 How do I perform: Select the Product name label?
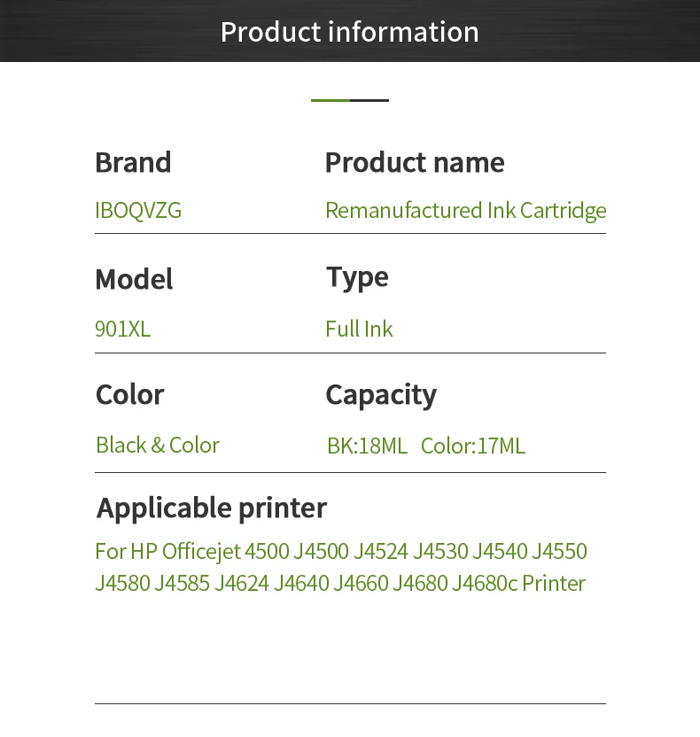pos(415,163)
